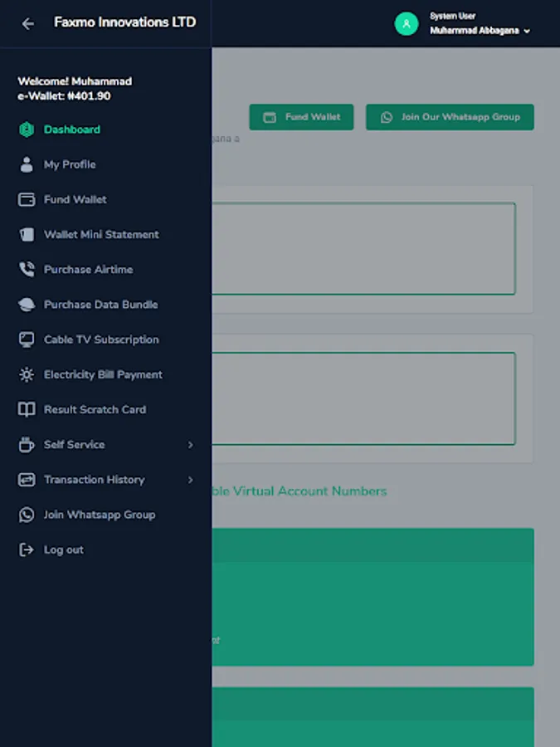Click Join Our Whatsapp Group button
This screenshot has height=747, width=560.
pyautogui.click(x=450, y=117)
